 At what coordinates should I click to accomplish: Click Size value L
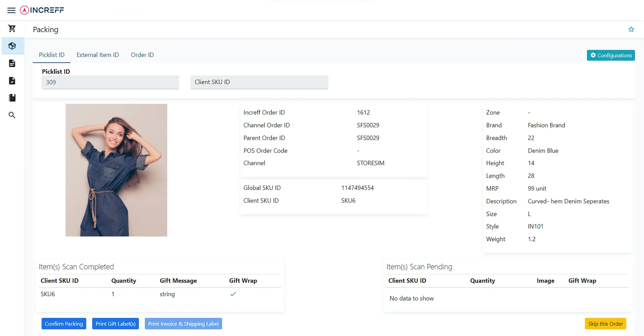(x=529, y=214)
